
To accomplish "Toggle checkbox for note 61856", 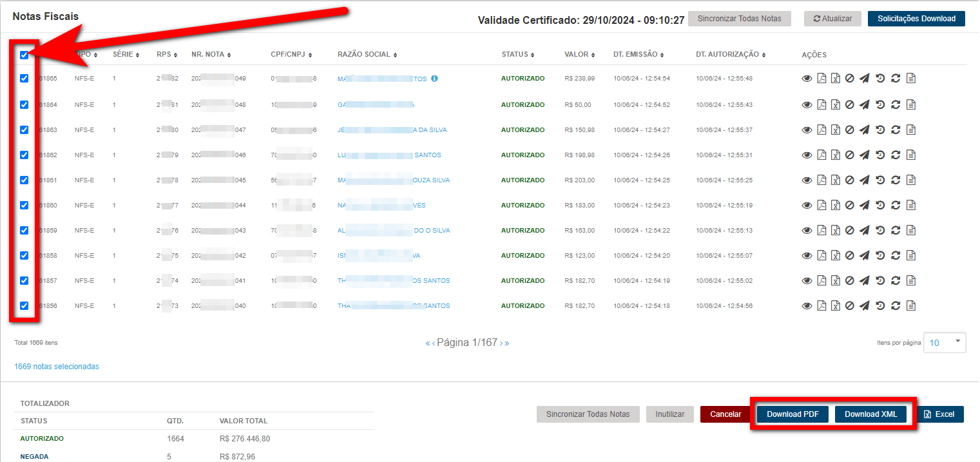I will (x=24, y=305).
